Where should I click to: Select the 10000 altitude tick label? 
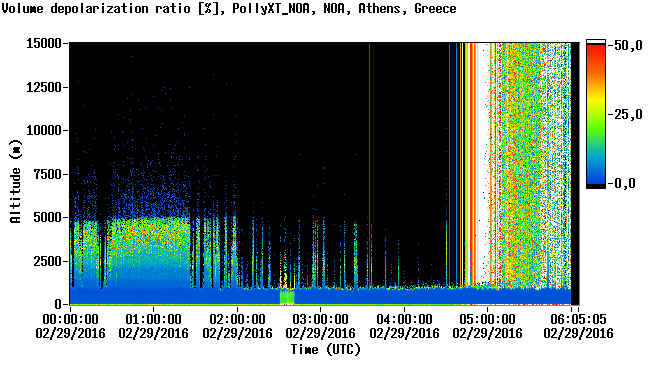pyautogui.click(x=44, y=130)
